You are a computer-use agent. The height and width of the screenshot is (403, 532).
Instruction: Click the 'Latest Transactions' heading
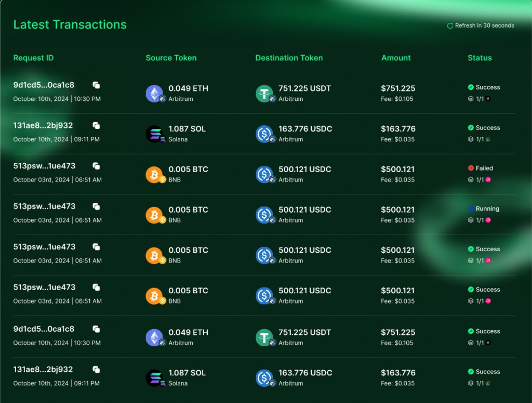[70, 25]
